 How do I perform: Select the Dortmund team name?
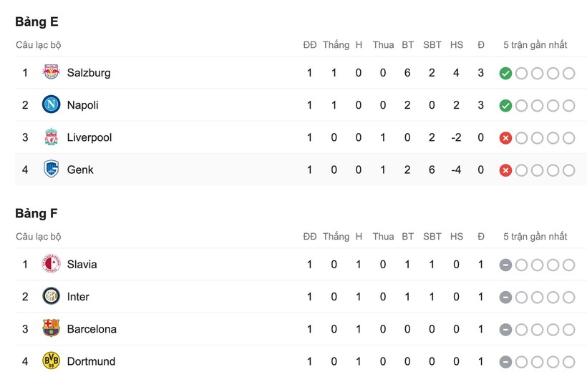91,361
